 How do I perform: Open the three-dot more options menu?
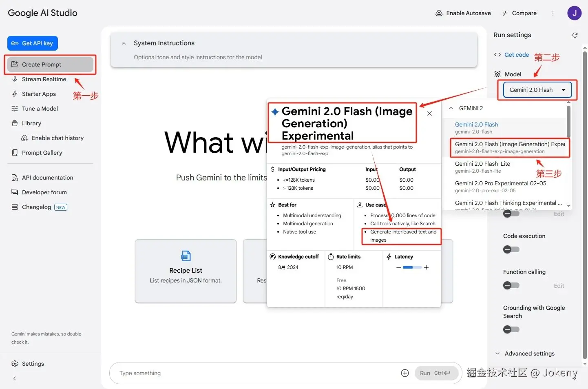pyautogui.click(x=553, y=13)
